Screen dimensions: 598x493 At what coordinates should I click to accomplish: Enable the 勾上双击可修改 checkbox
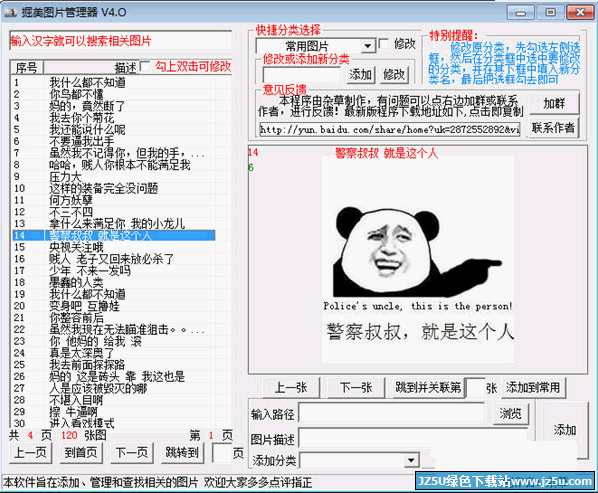click(145, 66)
